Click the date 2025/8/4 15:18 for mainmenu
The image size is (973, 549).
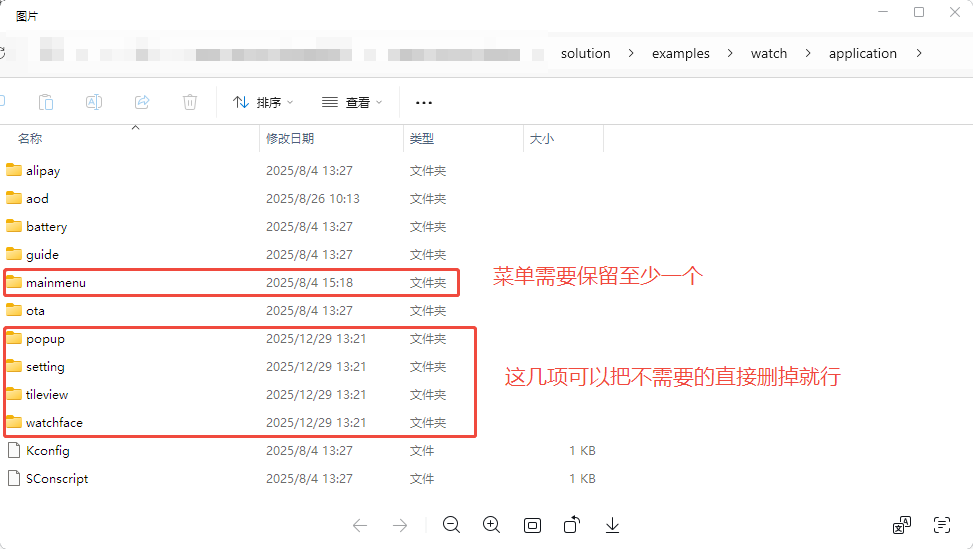click(x=309, y=283)
